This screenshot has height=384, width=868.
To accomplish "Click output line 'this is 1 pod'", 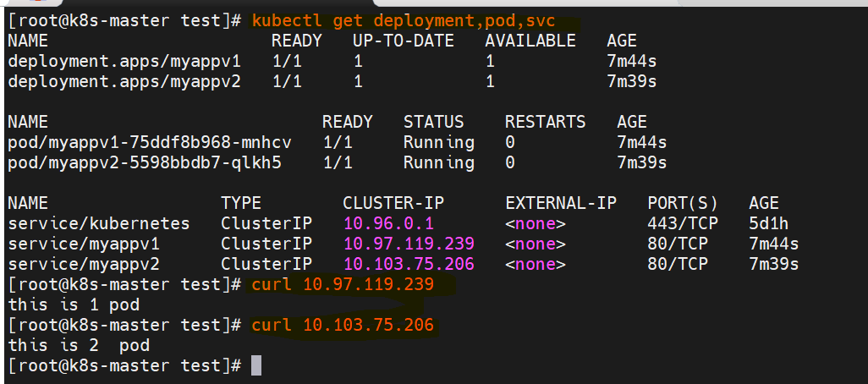I will 74,304.
